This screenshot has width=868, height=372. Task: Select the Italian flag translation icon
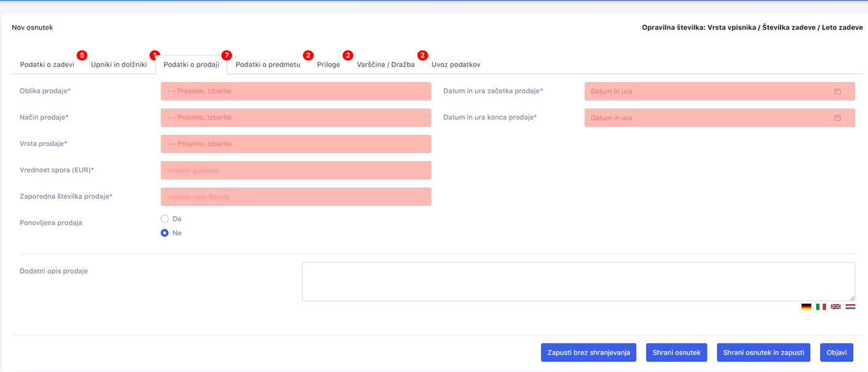(x=821, y=306)
